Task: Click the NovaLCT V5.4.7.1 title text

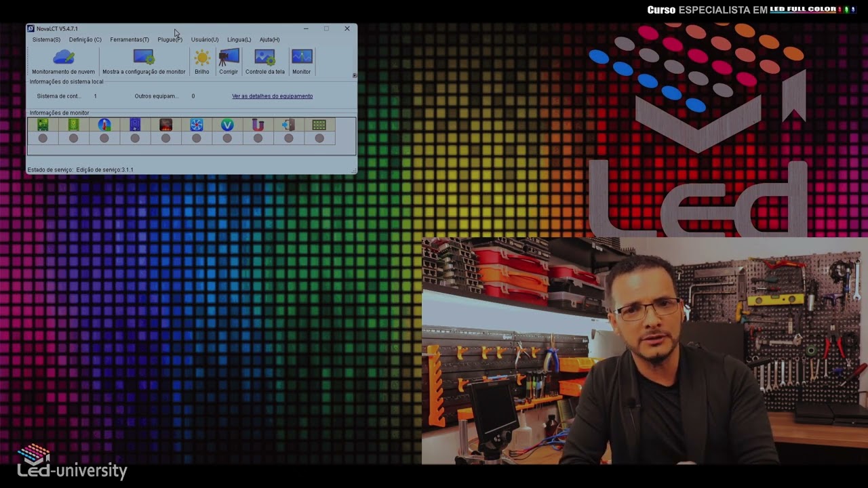Action: [57, 28]
